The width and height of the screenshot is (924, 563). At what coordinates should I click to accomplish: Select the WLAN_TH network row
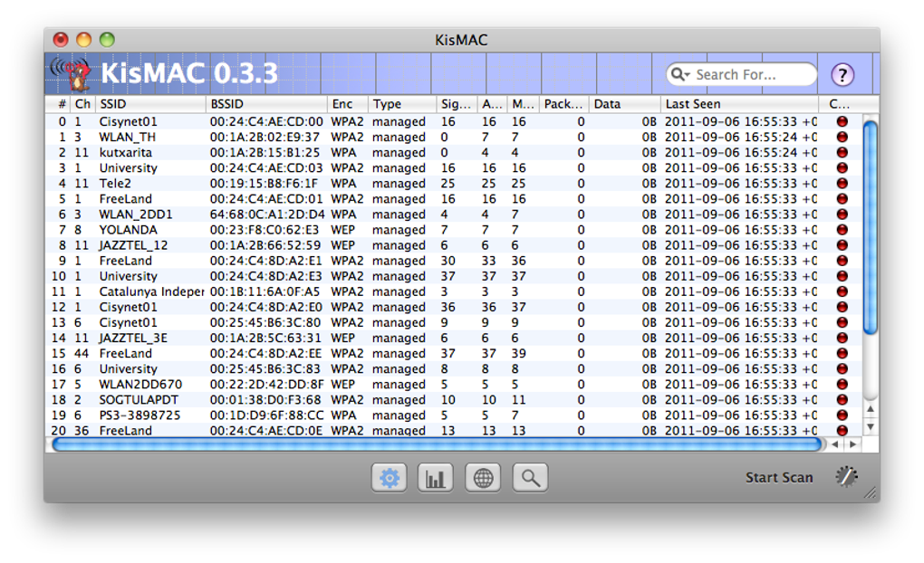454,138
